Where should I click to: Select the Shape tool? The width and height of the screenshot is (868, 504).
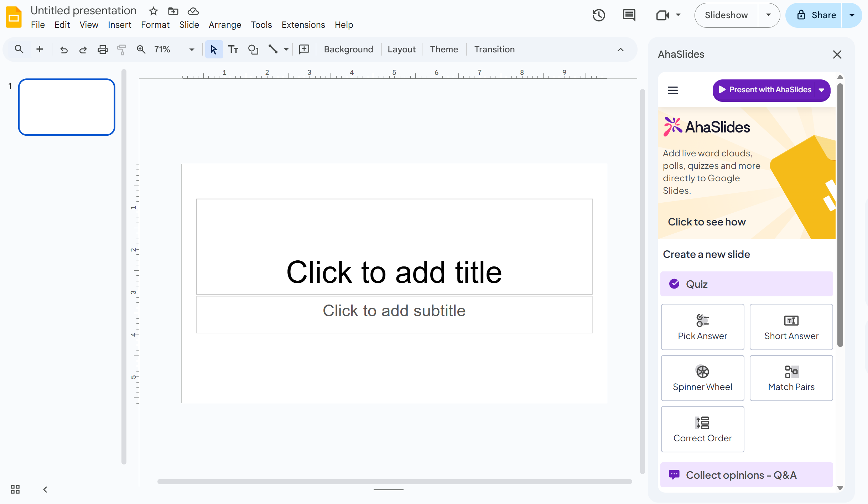tap(253, 50)
